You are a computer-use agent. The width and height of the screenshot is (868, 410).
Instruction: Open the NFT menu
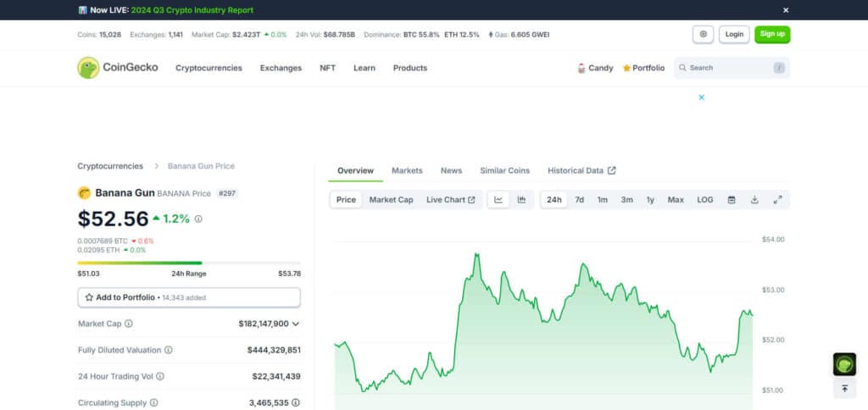coord(328,68)
